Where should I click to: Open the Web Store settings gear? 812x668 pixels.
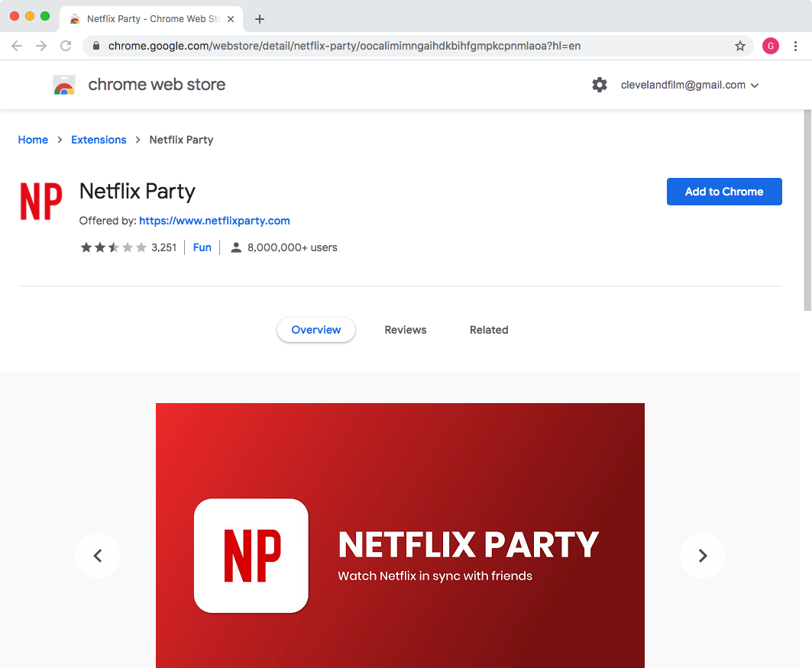point(600,85)
